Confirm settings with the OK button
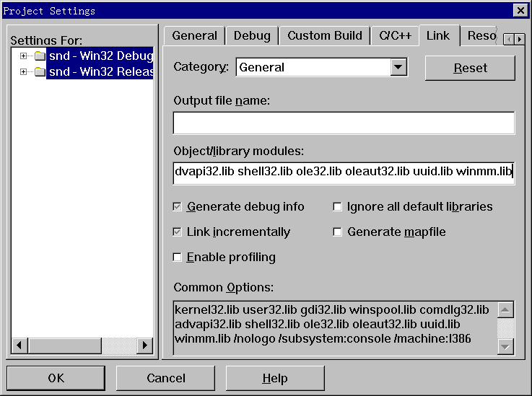 56,378
